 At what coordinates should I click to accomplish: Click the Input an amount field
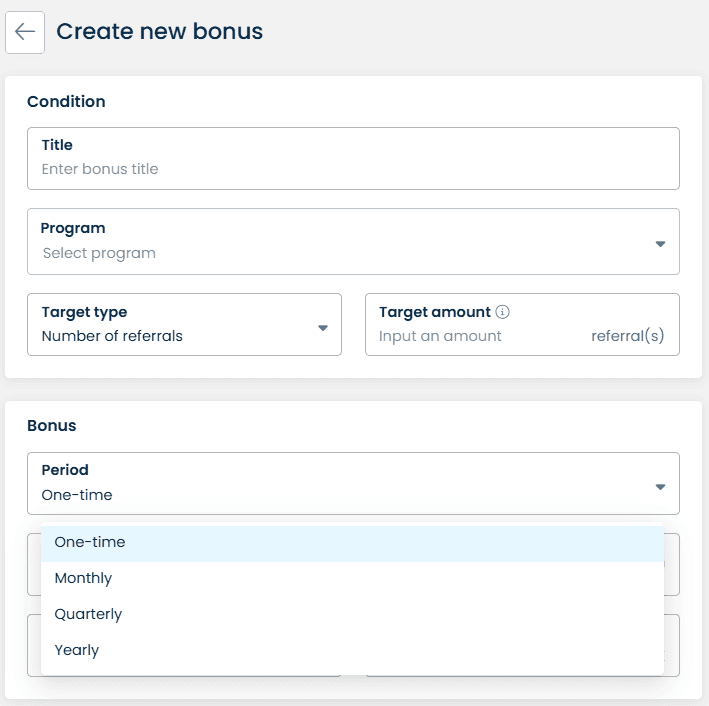coord(470,336)
